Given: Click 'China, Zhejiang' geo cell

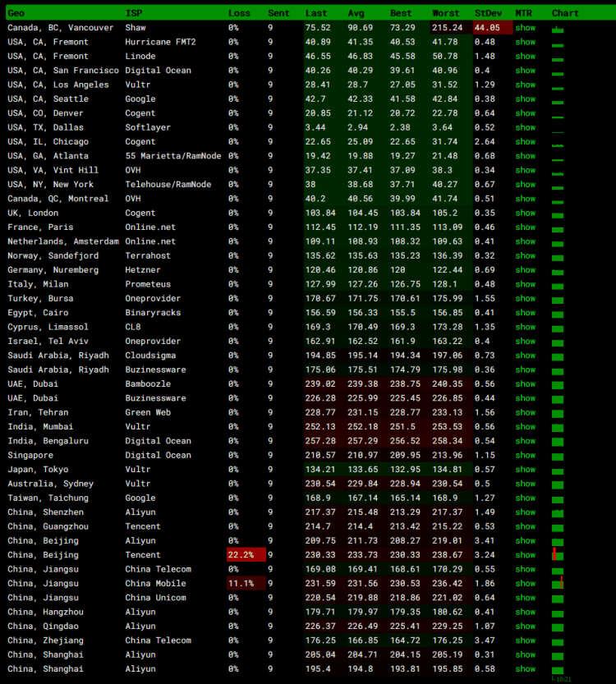Looking at the screenshot, I should [x=45, y=640].
